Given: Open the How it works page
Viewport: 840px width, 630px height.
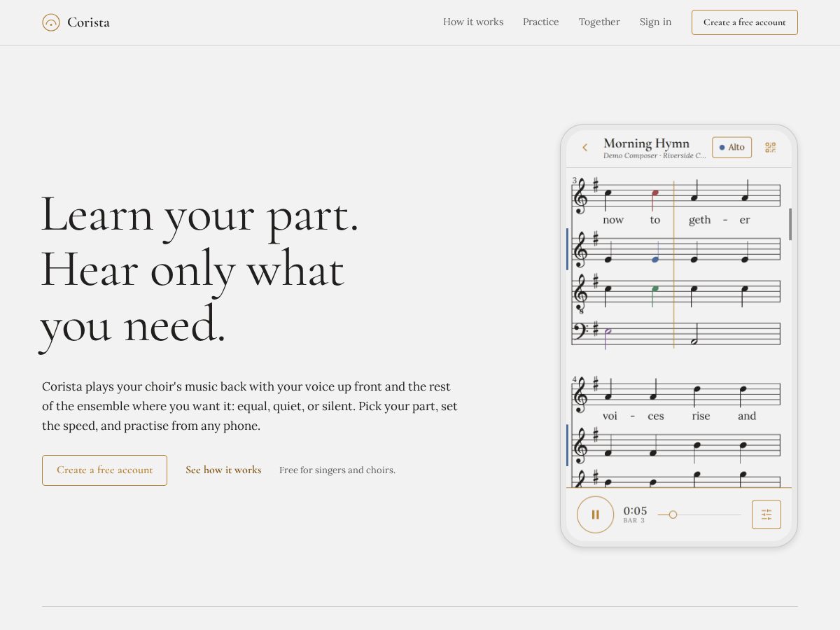Looking at the screenshot, I should [x=473, y=22].
